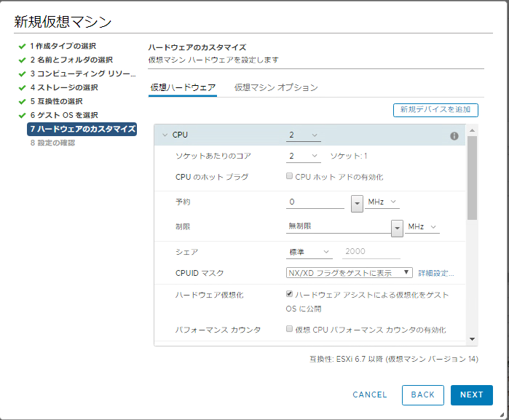Click the BACK button

click(422, 395)
